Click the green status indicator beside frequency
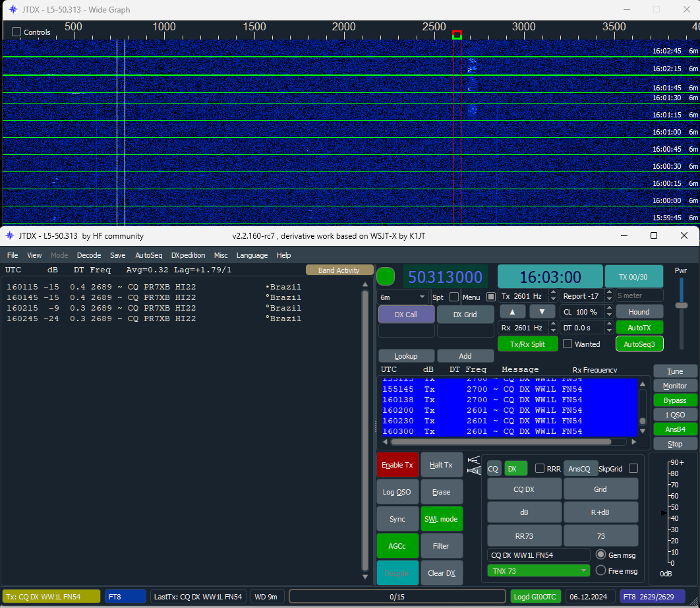Image resolution: width=700 pixels, height=608 pixels. [x=386, y=276]
